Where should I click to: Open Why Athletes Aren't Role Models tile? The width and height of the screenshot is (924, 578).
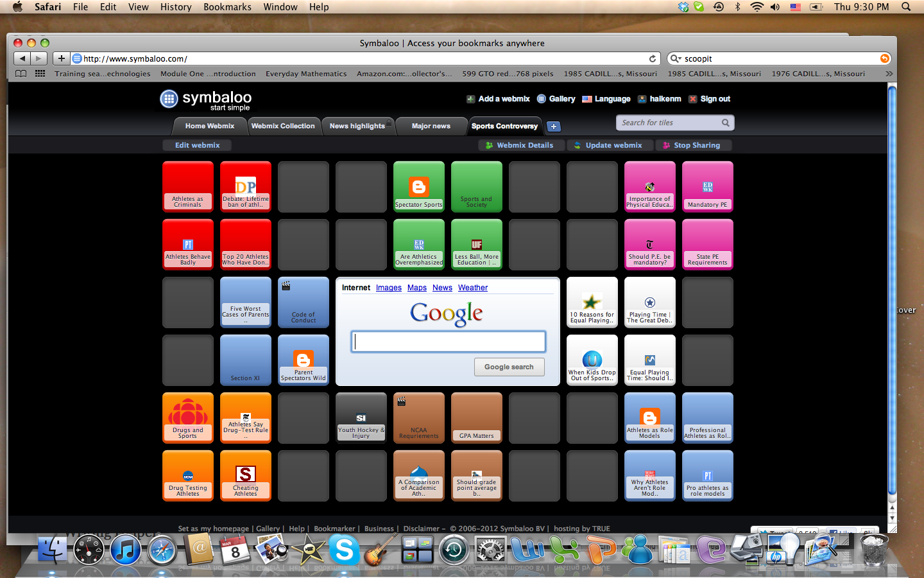click(x=650, y=476)
